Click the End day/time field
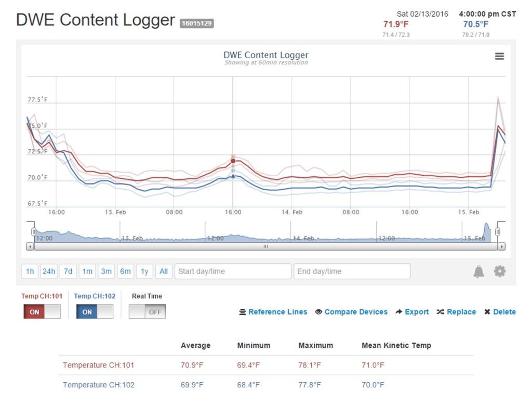Screen dimensions: 532x405 click(x=352, y=271)
